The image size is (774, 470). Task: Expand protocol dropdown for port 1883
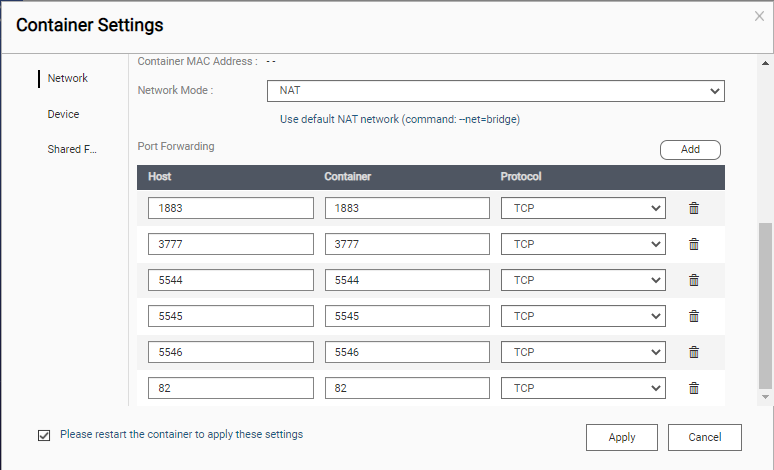pyautogui.click(x=583, y=208)
